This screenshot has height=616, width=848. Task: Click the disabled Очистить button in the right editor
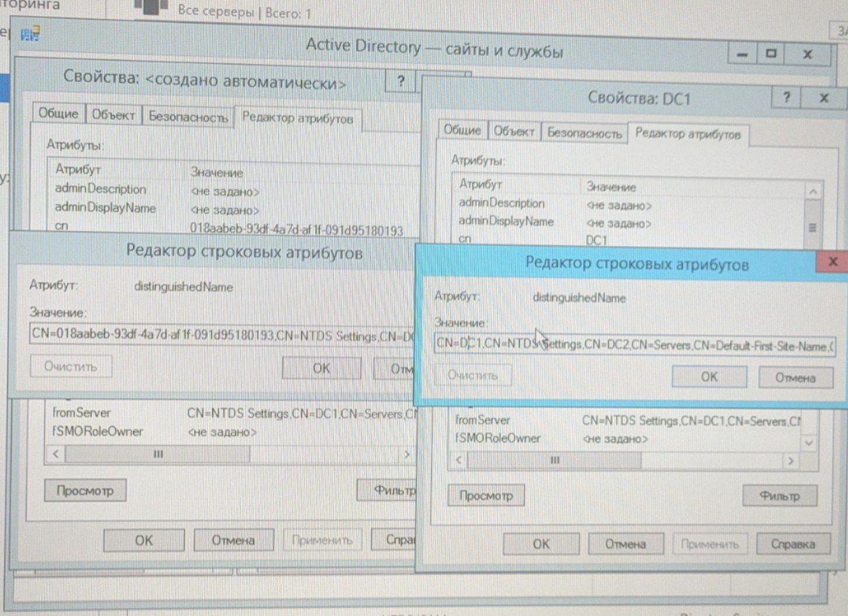pos(473,376)
